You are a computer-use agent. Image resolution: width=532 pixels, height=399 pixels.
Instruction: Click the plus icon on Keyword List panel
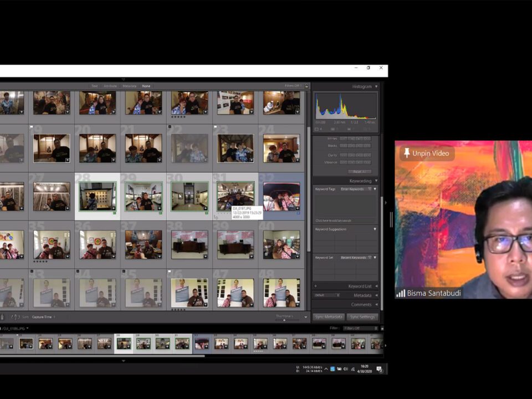(316, 286)
